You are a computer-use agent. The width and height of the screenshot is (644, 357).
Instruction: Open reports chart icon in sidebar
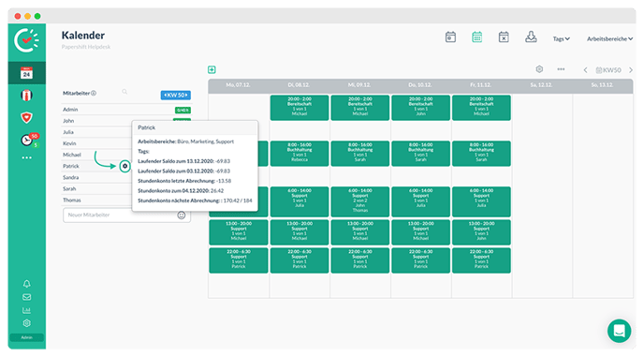27,310
